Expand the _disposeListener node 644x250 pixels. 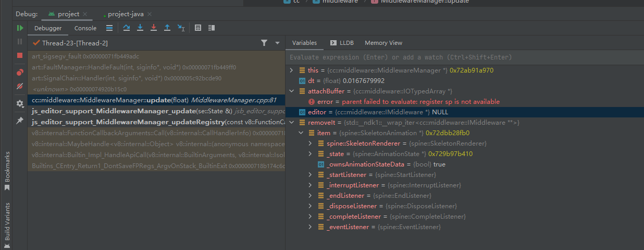pyautogui.click(x=311, y=206)
